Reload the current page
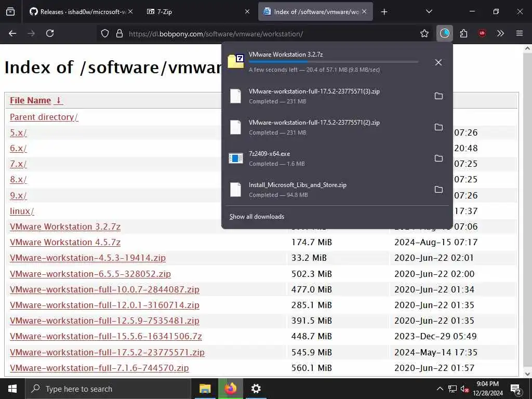The image size is (532, 399). [x=50, y=33]
